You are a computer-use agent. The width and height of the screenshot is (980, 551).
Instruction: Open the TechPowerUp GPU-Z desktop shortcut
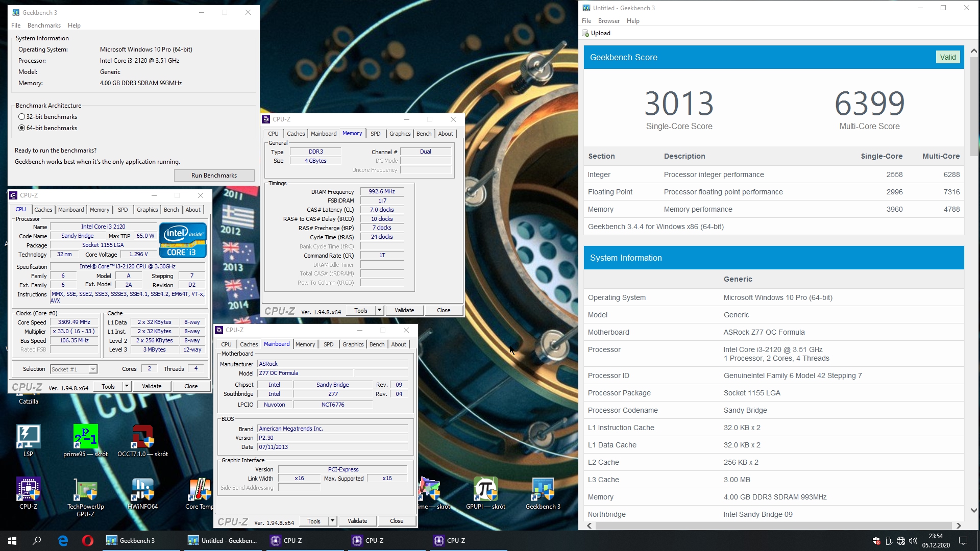85,497
